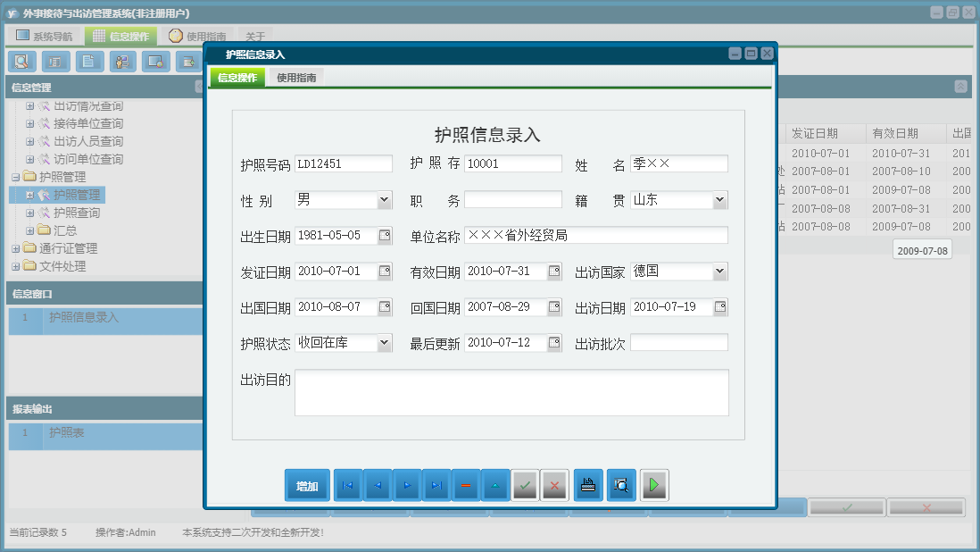Cancel with the red X in dialog toolbar

click(x=554, y=485)
